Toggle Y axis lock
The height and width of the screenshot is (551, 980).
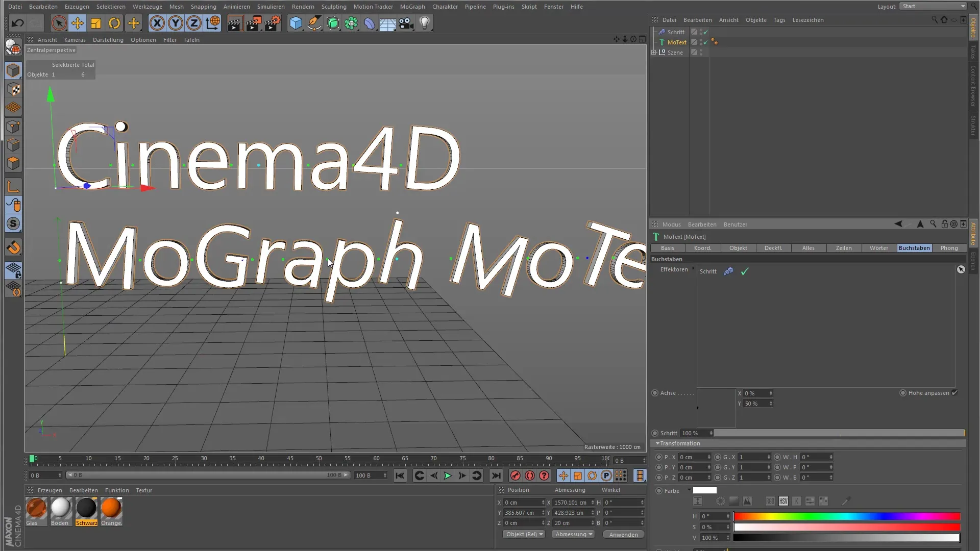click(x=176, y=23)
